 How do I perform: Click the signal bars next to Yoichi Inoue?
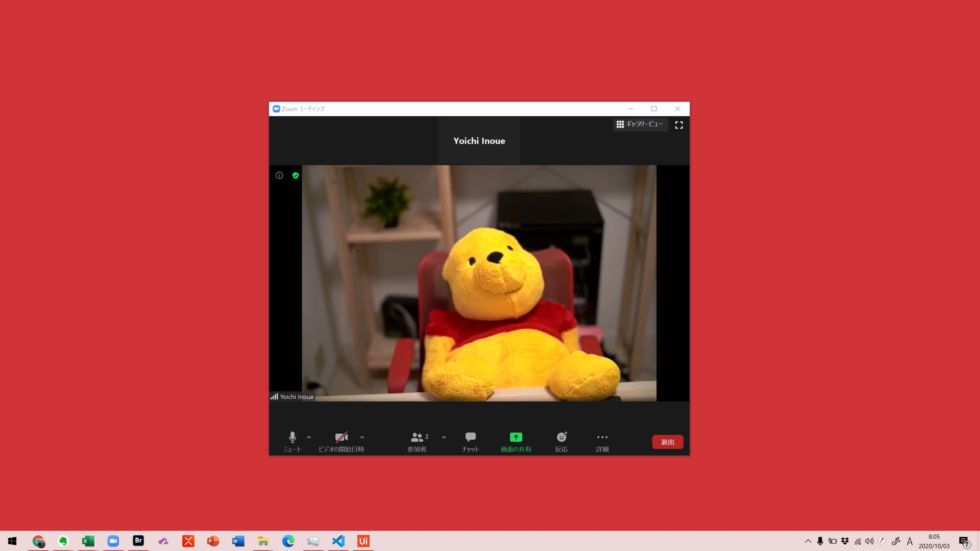coord(274,396)
